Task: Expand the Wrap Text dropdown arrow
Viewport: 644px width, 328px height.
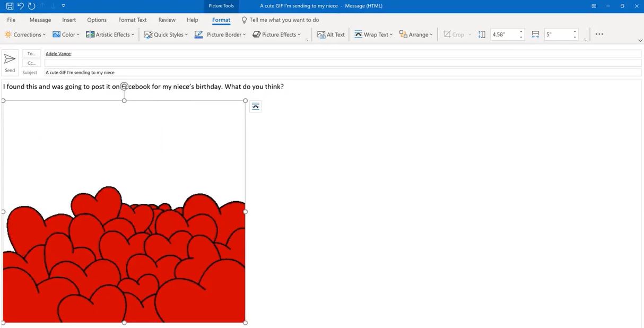Action: (390, 34)
